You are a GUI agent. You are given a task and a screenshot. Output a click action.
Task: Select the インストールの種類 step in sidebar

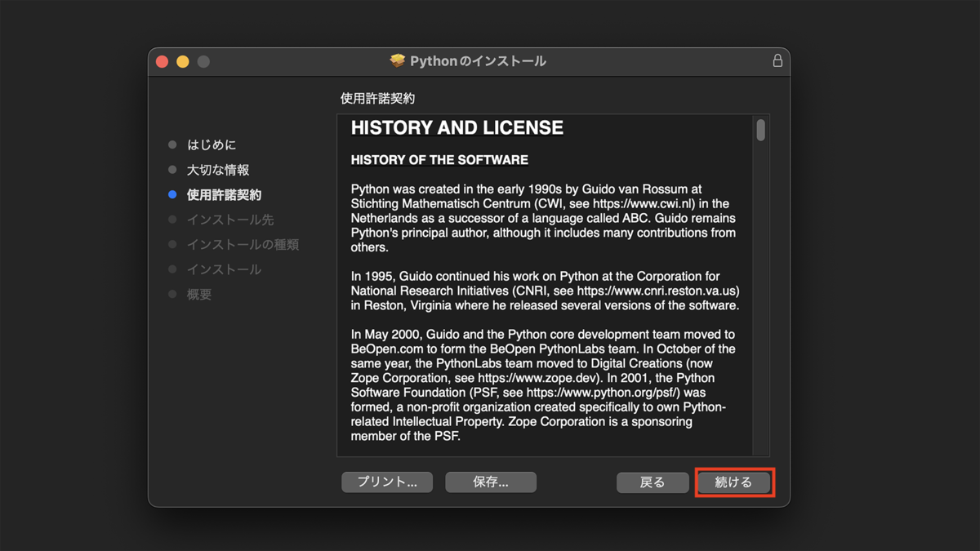[x=243, y=244]
